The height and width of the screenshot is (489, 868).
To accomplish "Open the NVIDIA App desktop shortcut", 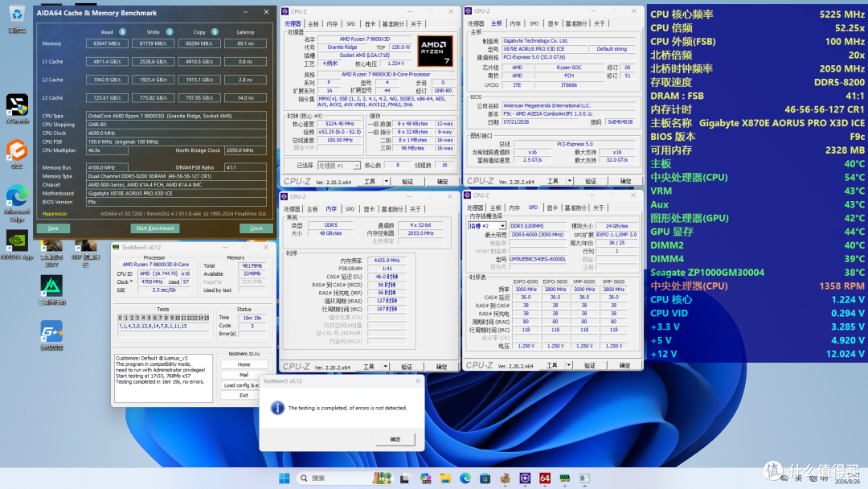I will [x=17, y=244].
